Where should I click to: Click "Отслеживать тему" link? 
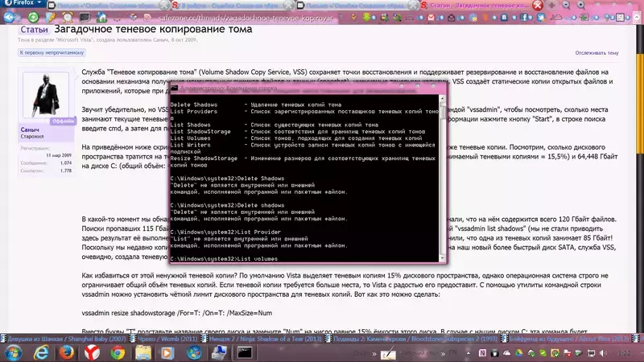[x=597, y=53]
